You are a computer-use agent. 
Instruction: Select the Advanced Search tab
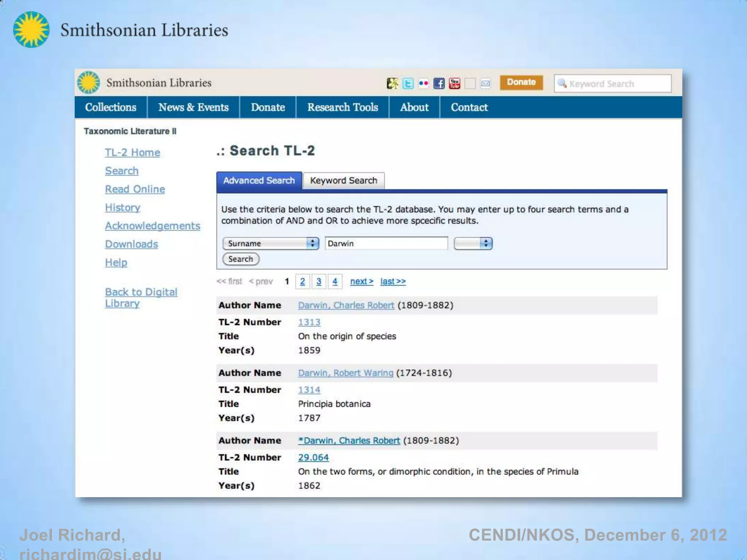(x=259, y=180)
